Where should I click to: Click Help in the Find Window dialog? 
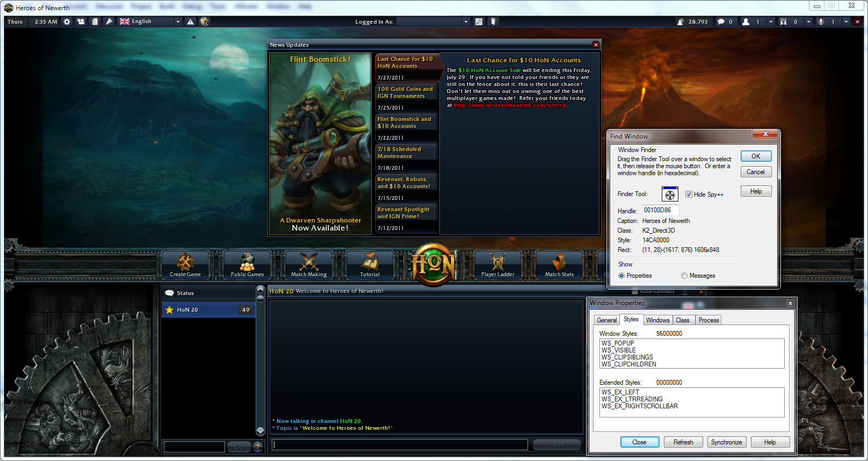756,191
